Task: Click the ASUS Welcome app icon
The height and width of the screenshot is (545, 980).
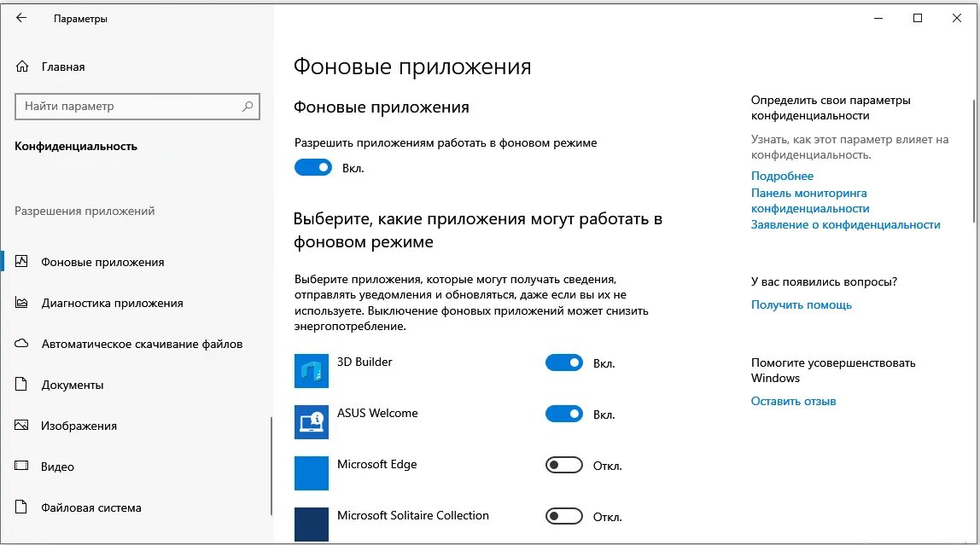Action: click(x=312, y=422)
